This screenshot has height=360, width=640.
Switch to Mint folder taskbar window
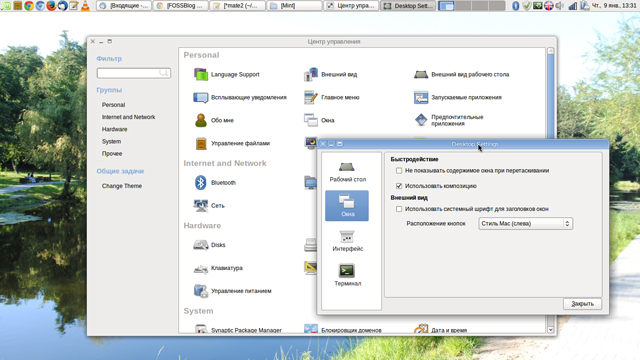coord(294,6)
